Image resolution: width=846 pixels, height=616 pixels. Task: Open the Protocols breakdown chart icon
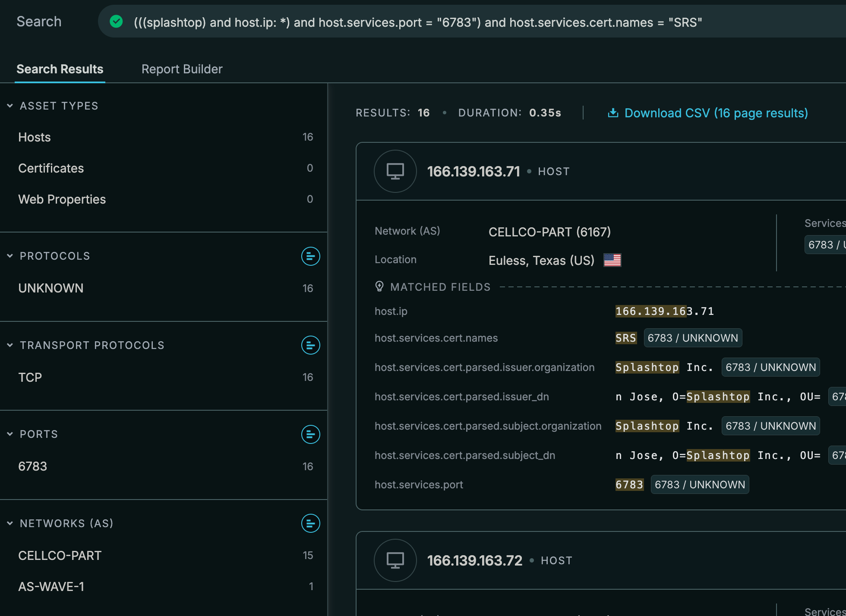[310, 256]
